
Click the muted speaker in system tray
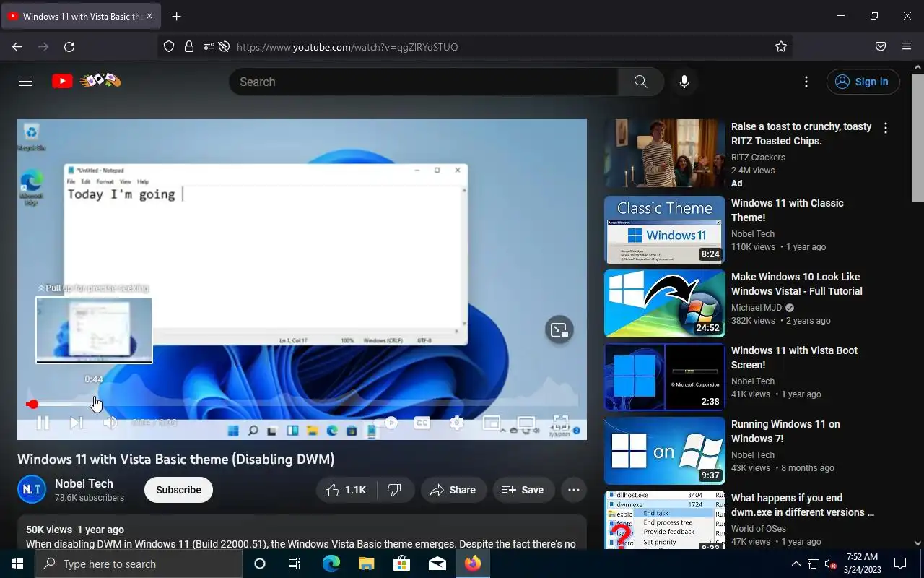click(x=830, y=564)
